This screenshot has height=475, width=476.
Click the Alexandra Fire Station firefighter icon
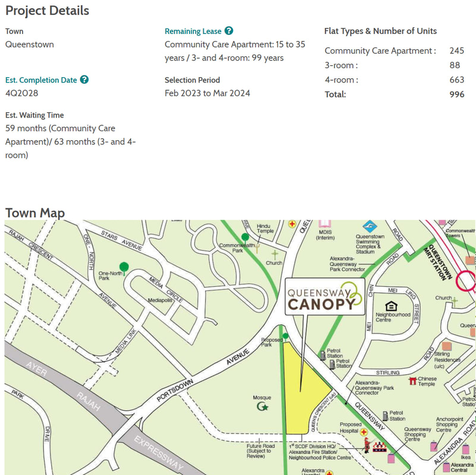[x=367, y=445]
